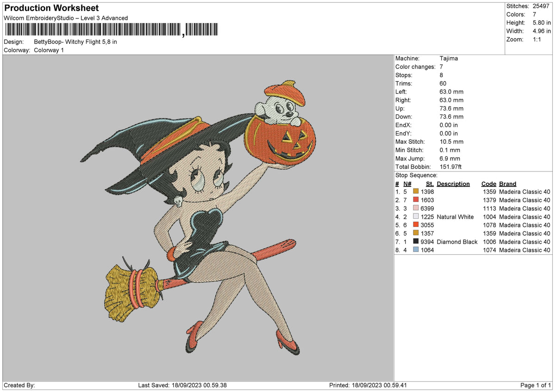Click code 1006 in the Code column
Viewport: 555px width, 392px height.
coord(490,241)
